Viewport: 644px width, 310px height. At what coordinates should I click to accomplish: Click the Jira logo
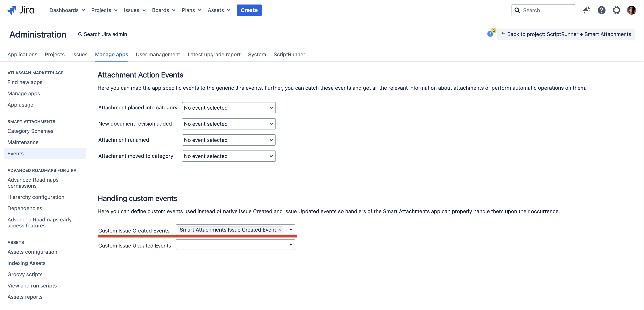tap(21, 10)
